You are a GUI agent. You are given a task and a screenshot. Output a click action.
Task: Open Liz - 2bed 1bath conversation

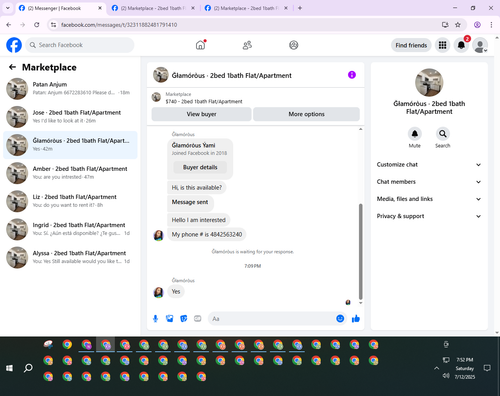click(70, 201)
